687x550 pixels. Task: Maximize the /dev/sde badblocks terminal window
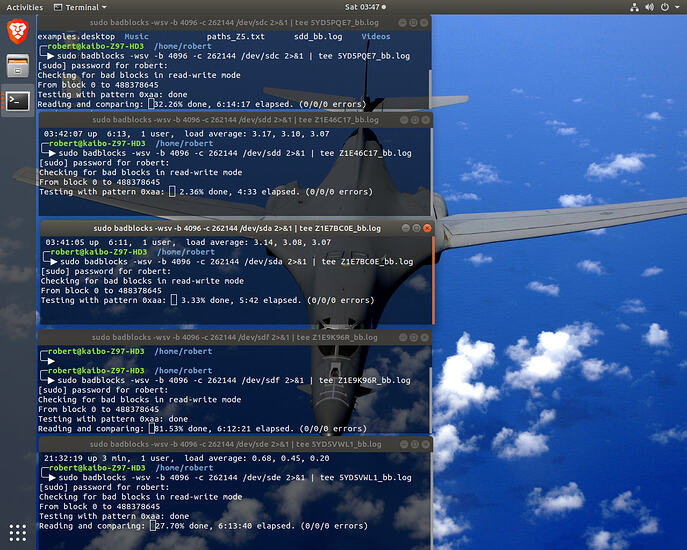point(415,444)
